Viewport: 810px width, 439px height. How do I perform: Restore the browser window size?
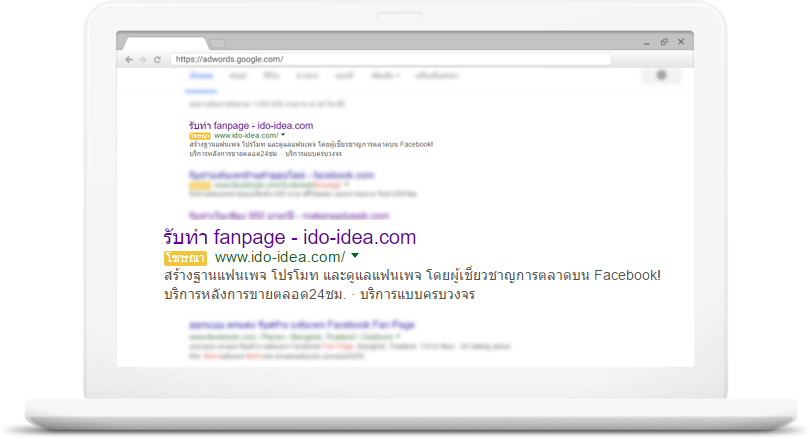pyautogui.click(x=664, y=42)
